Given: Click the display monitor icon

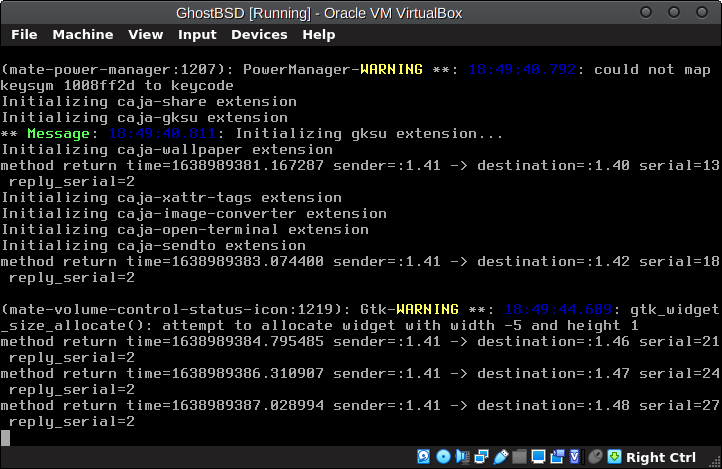Looking at the screenshot, I should 538,457.
